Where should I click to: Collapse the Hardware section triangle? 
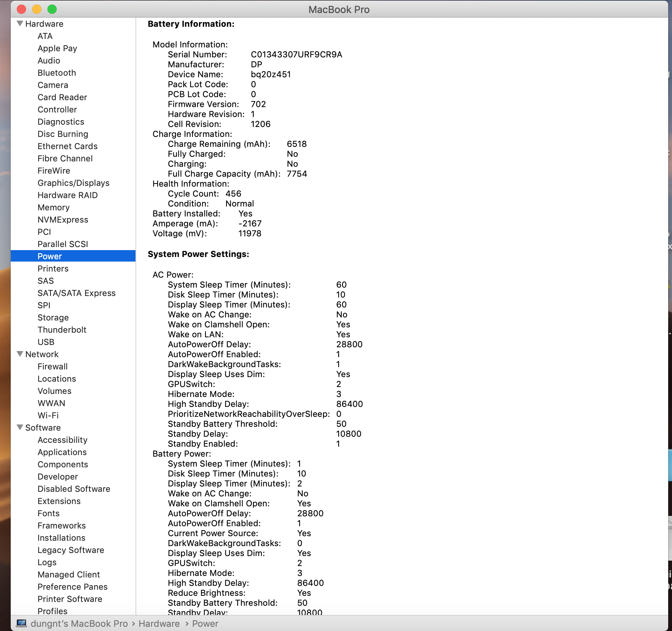[x=20, y=24]
